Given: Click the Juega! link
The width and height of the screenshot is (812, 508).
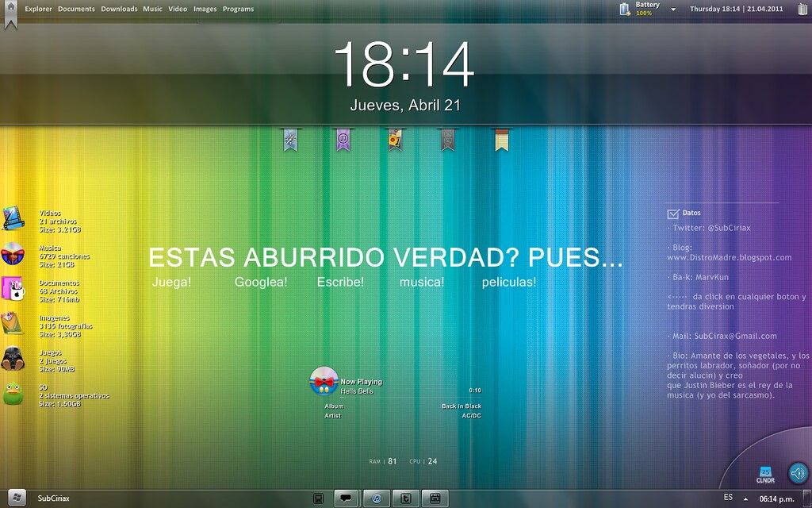Looking at the screenshot, I should [171, 282].
